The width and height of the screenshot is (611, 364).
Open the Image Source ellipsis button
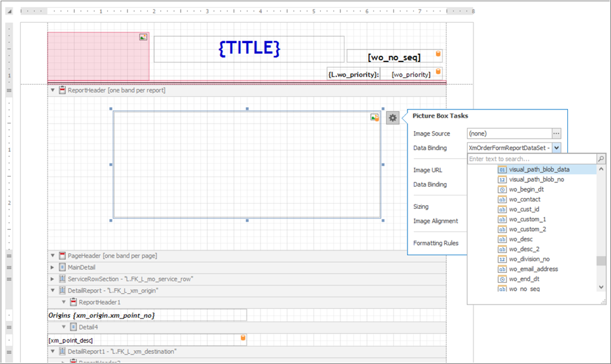pyautogui.click(x=556, y=134)
